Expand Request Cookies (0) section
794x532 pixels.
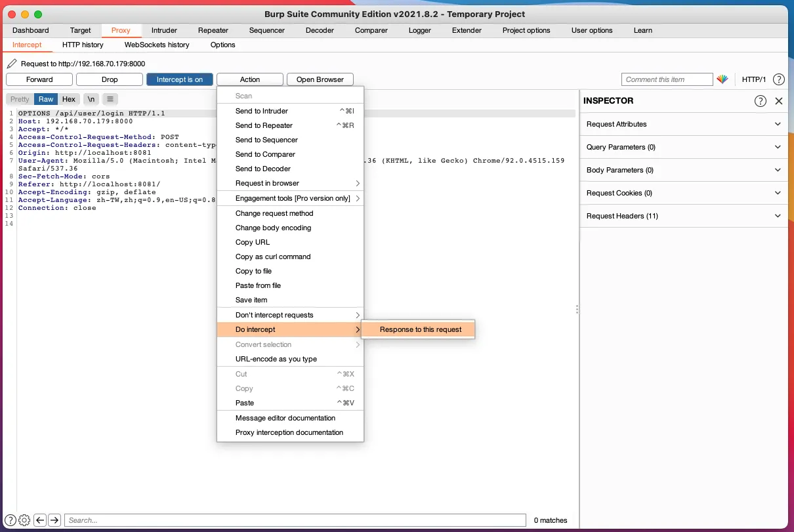(x=684, y=193)
